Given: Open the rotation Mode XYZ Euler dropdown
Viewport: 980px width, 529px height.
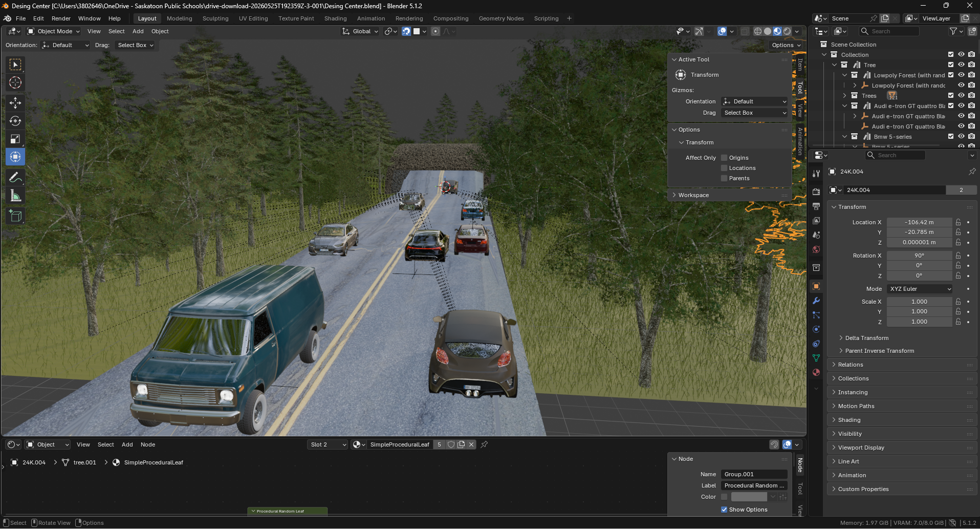Looking at the screenshot, I should coord(920,289).
